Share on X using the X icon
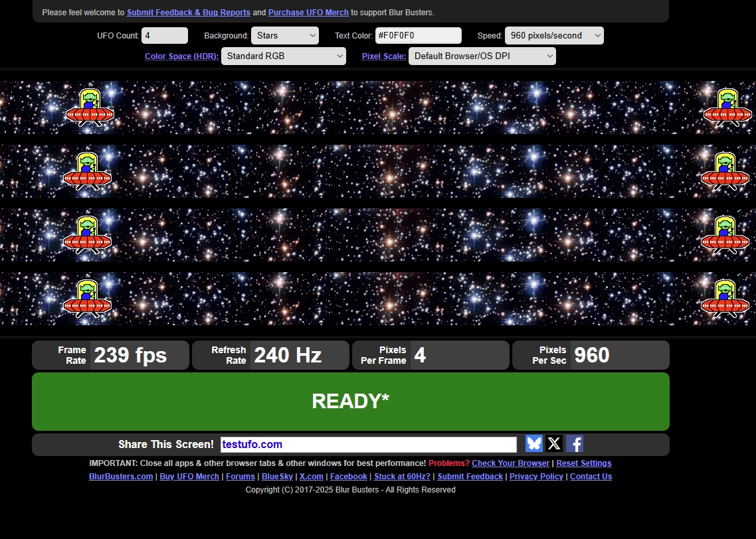 555,443
